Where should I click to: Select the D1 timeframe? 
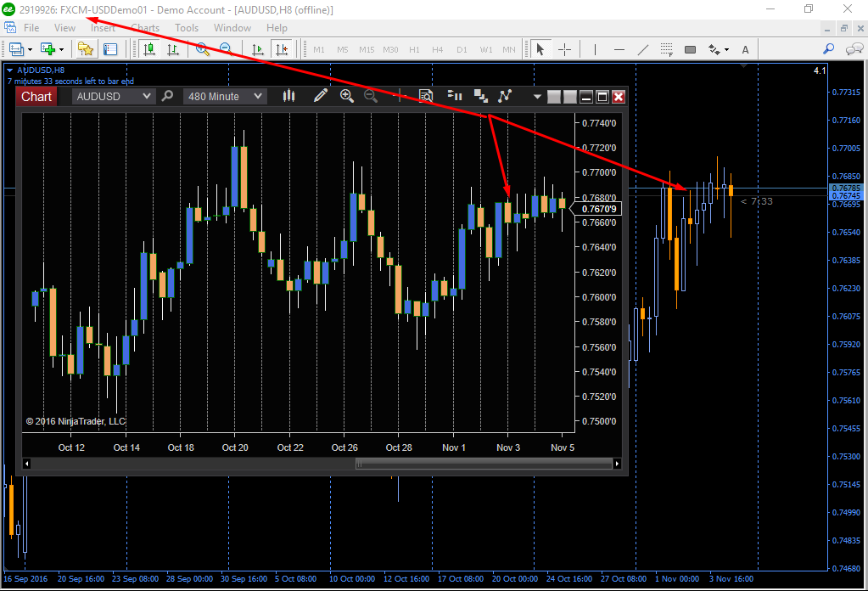462,50
